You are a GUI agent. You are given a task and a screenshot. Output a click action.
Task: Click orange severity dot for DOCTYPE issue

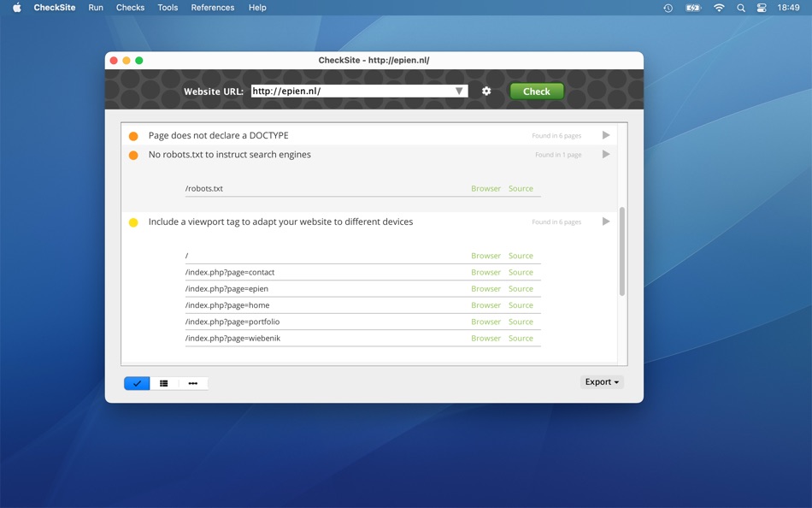pos(133,136)
